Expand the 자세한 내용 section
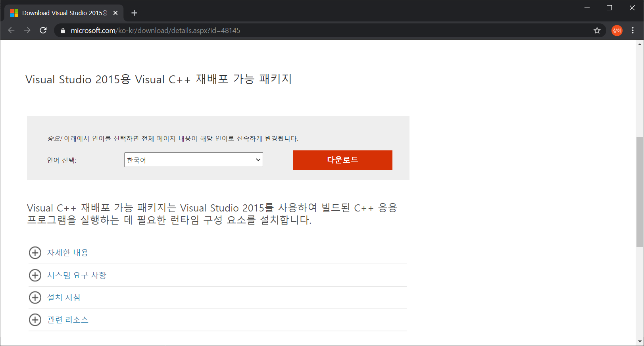Viewport: 644px width, 346px height. pos(35,253)
